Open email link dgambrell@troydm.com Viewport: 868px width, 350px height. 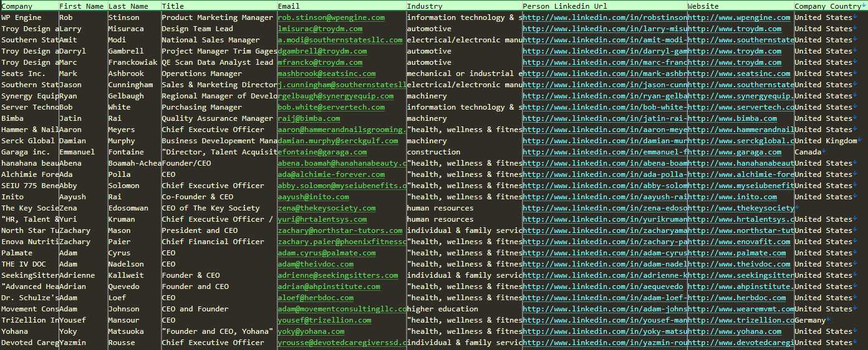(322, 51)
